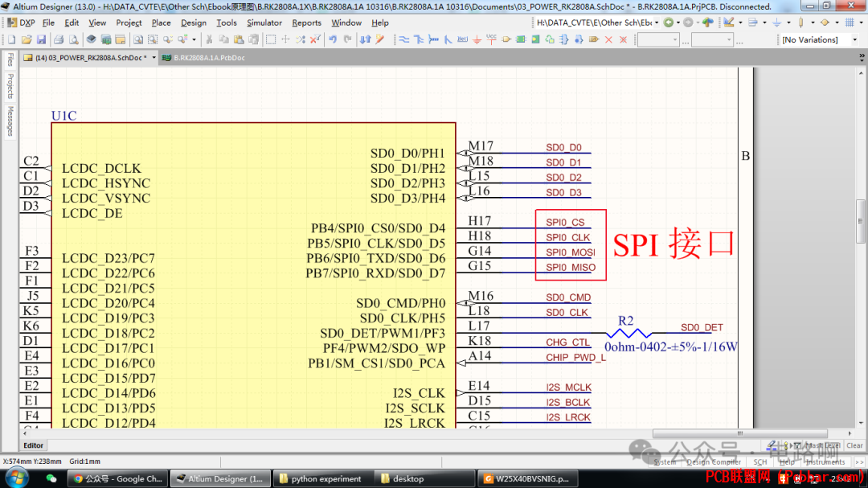Open the Projects side panel tab
868x488 pixels.
[x=10, y=86]
